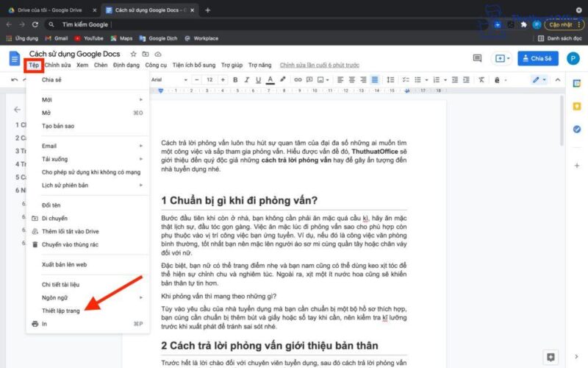
Task: Open last edit history link
Action: click(320, 65)
